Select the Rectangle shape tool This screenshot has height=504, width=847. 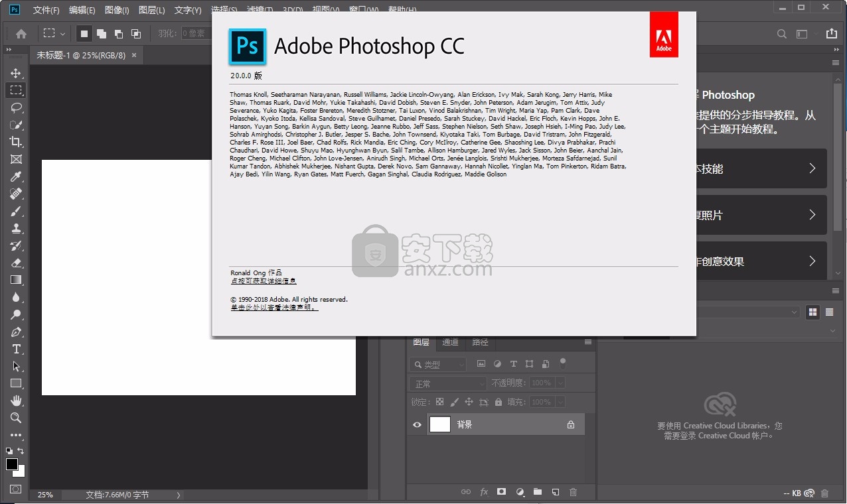coord(16,383)
